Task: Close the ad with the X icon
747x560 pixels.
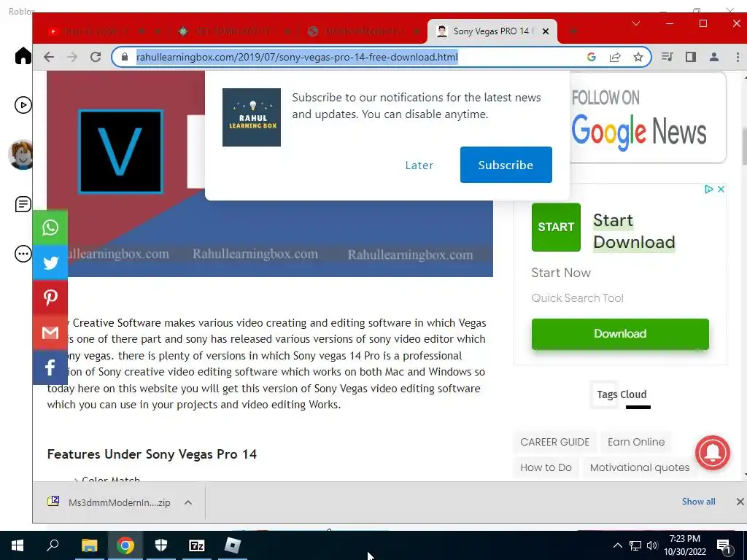Action: point(721,189)
